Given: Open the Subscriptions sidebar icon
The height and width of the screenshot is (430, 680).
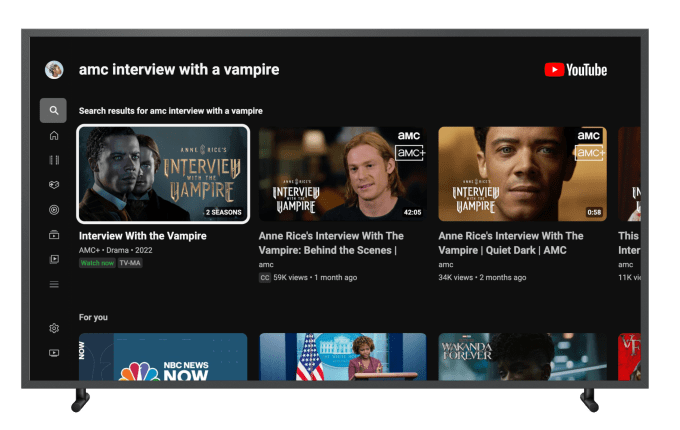Looking at the screenshot, I should click(54, 235).
